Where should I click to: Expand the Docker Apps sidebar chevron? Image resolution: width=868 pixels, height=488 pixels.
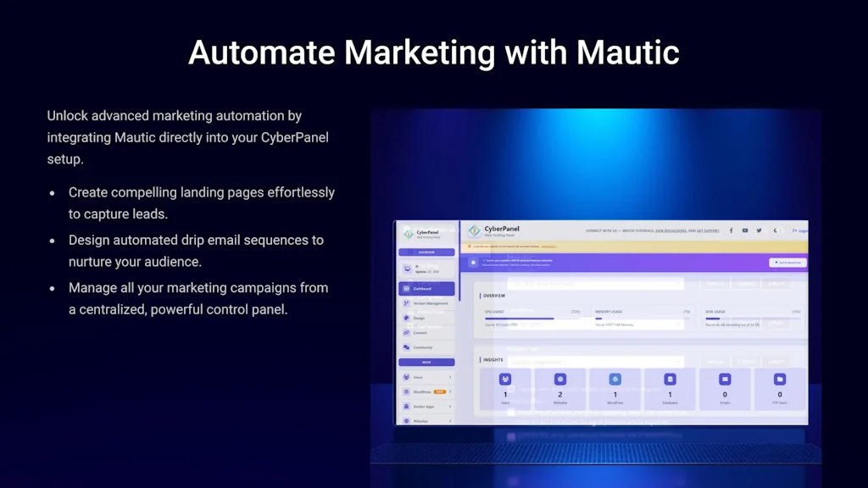pos(450,406)
